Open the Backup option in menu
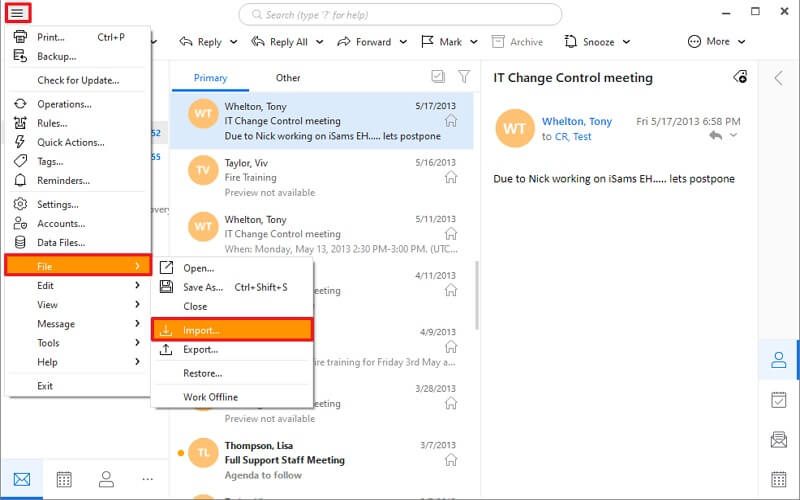This screenshot has width=800, height=500. pos(77,56)
